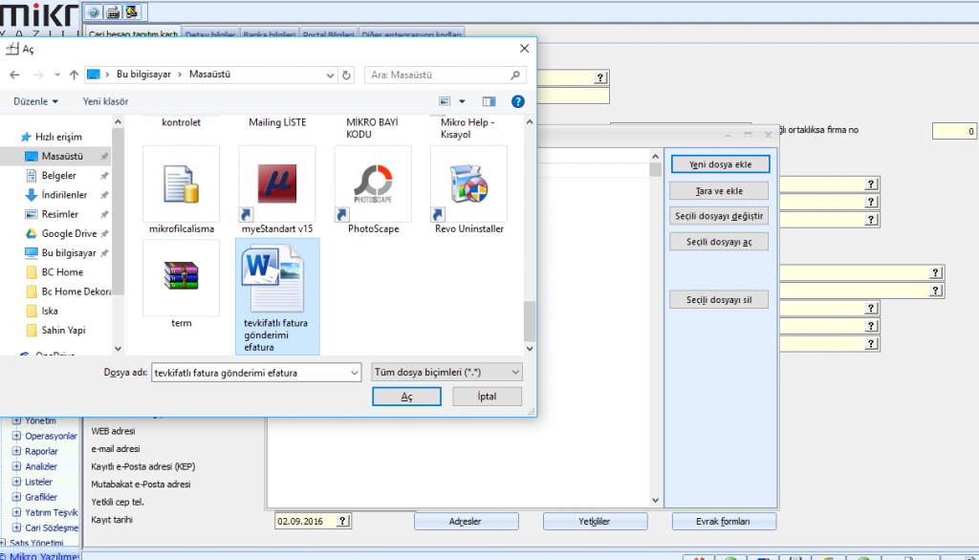Expand the Raporlar tree node
This screenshot has height=560, width=979.
[x=16, y=451]
